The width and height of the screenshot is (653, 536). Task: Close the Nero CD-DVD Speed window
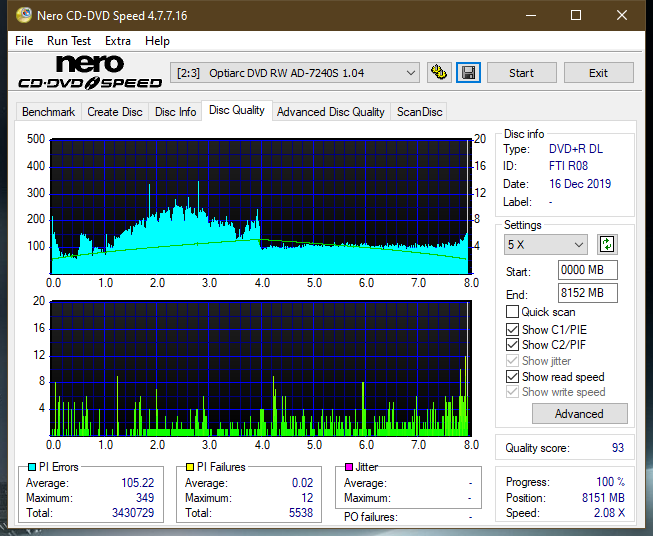[622, 15]
